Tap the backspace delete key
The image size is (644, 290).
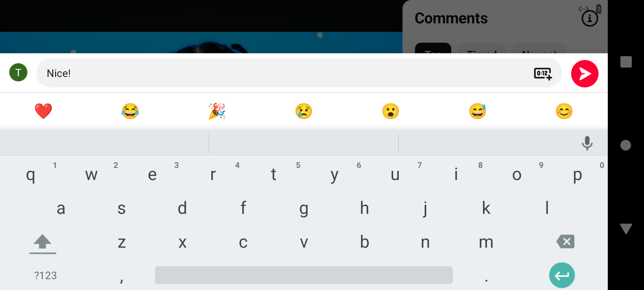pos(566,242)
